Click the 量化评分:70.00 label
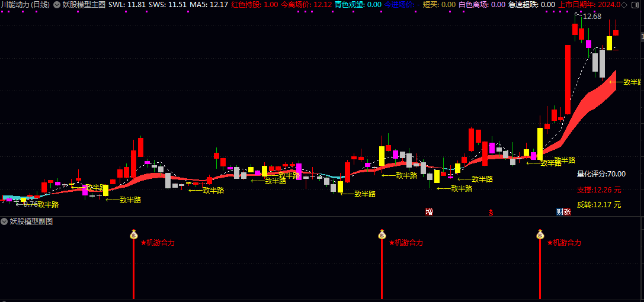The height and width of the screenshot is (302, 644). click(x=601, y=174)
